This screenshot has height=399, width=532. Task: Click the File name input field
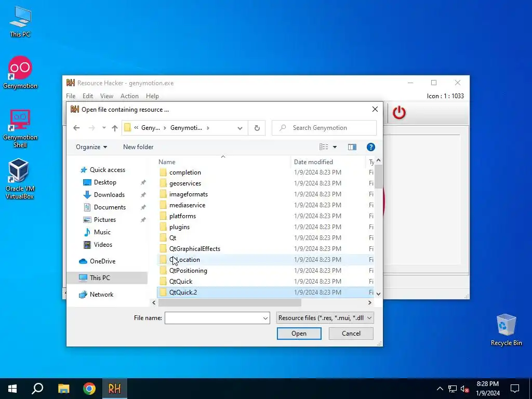(x=214, y=318)
